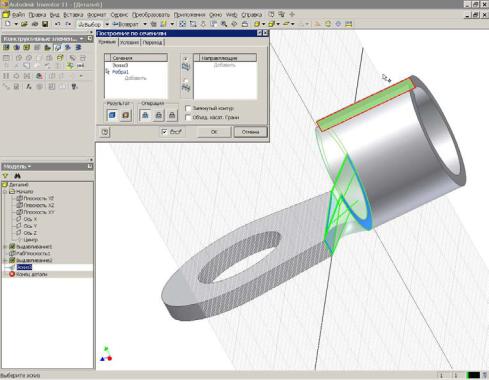Click the circular refresh icon in top toolbar
489x380 pixels.
pyautogui.click(x=328, y=24)
